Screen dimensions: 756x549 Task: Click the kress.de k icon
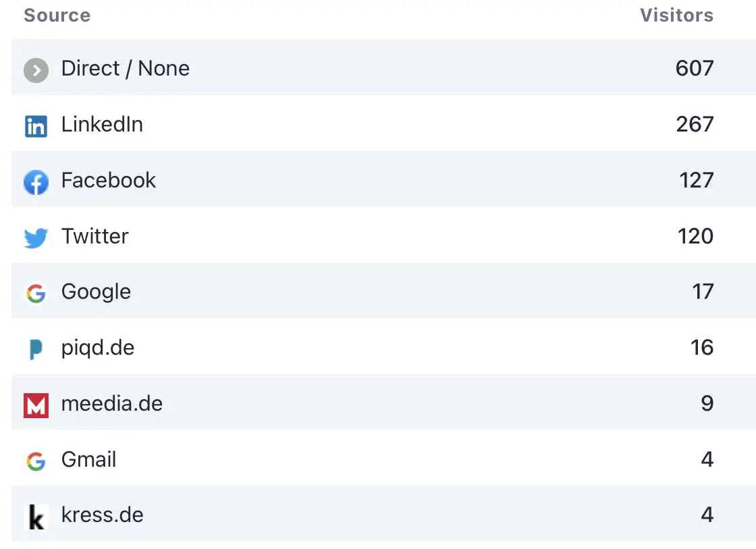click(36, 517)
